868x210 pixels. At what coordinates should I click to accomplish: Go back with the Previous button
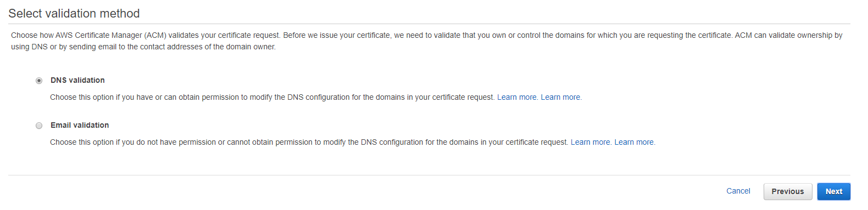click(788, 191)
